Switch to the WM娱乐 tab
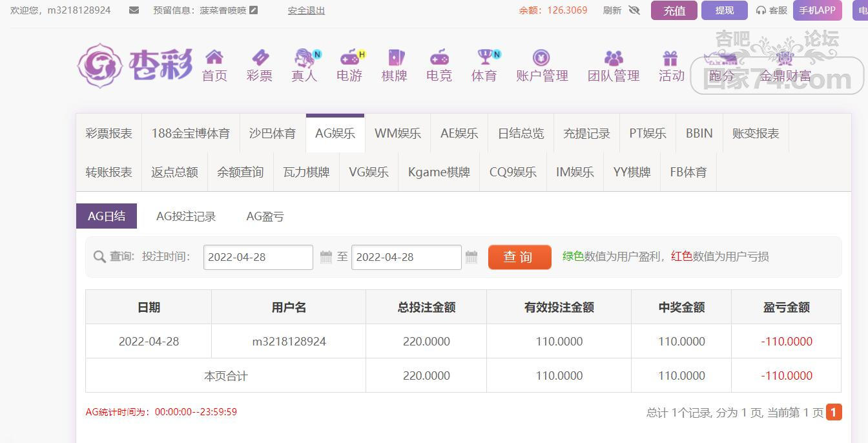 [397, 134]
